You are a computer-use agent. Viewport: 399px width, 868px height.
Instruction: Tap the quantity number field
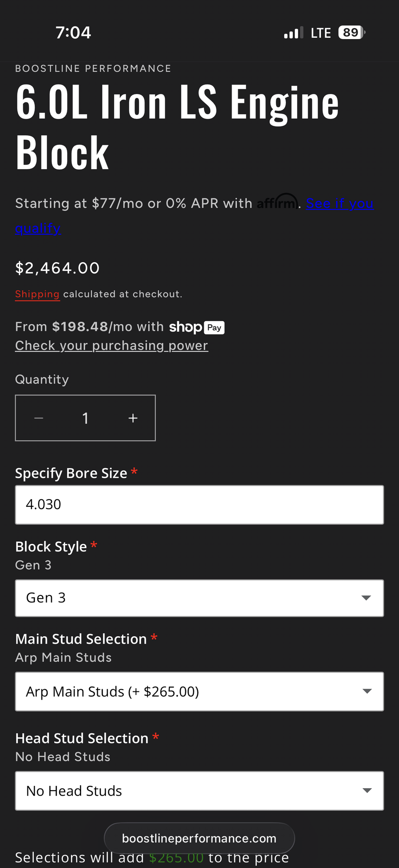[85, 418]
